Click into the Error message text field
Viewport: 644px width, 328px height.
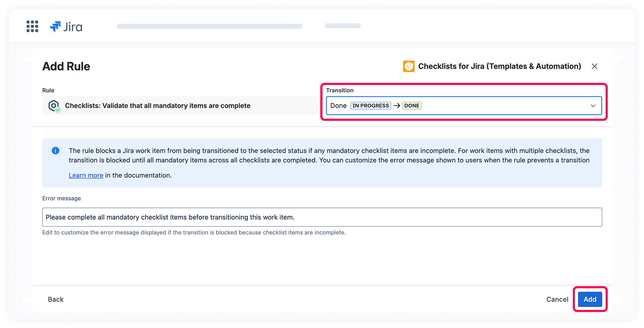[x=322, y=217]
